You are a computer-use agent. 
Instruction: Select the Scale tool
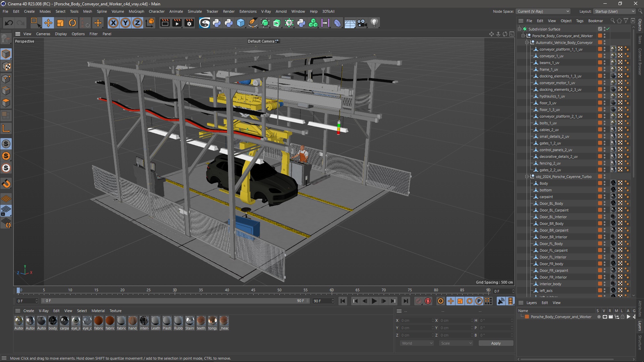pyautogui.click(x=60, y=23)
